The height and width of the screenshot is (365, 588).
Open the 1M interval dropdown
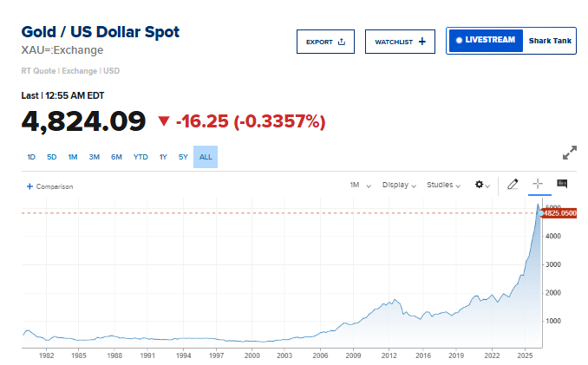(360, 185)
